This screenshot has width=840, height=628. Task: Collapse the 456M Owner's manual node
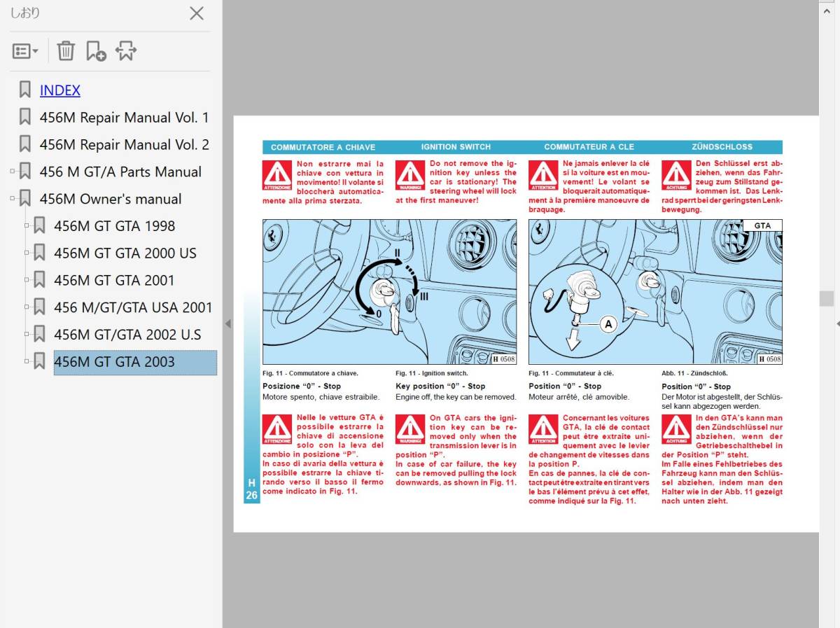13,199
